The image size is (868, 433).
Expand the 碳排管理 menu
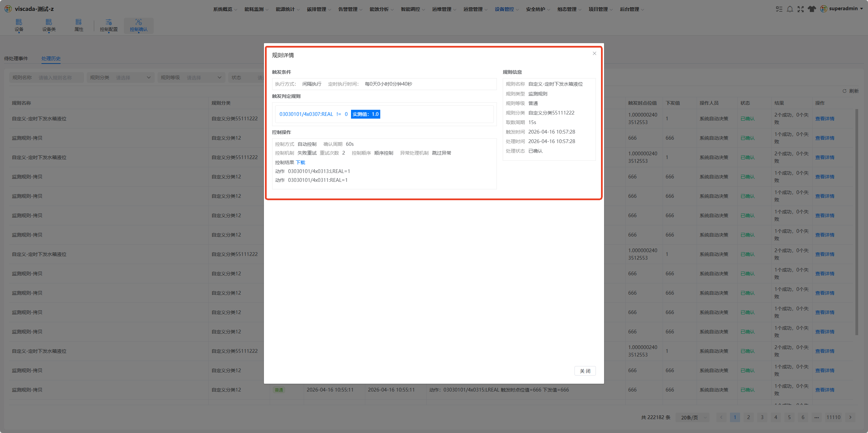pos(319,9)
